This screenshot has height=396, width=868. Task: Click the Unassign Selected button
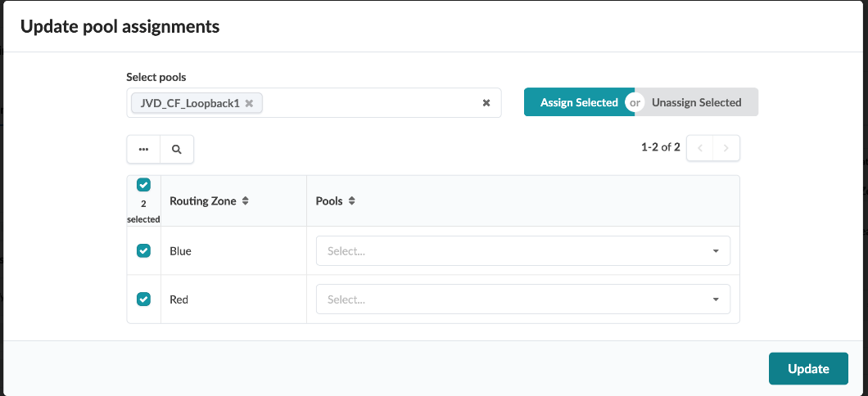pyautogui.click(x=697, y=102)
